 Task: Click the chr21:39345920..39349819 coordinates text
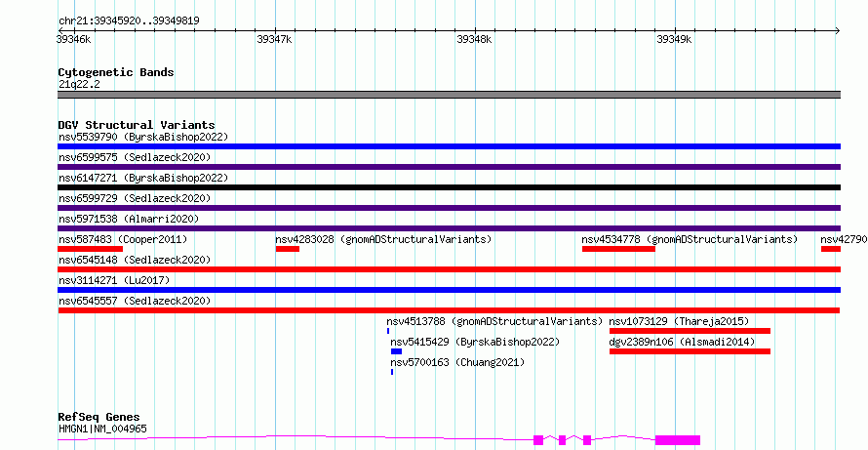129,21
